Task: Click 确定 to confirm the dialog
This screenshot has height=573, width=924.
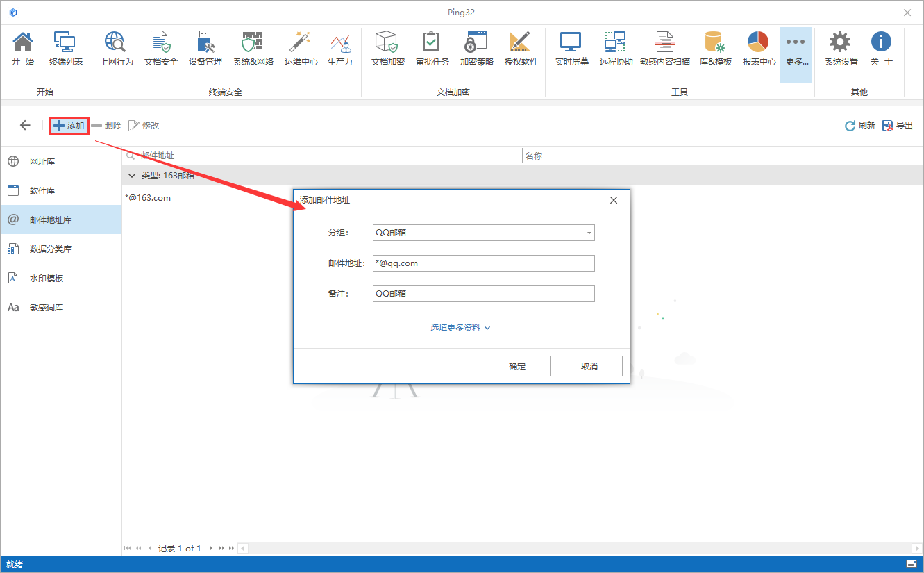Action: click(517, 366)
